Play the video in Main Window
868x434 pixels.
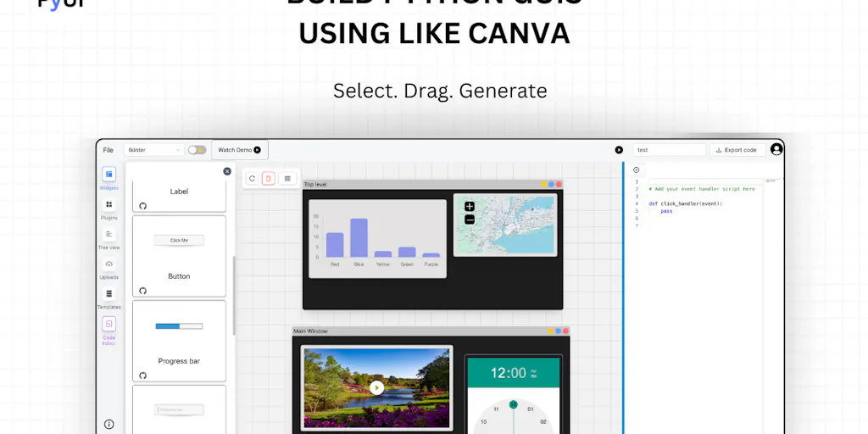(x=377, y=387)
